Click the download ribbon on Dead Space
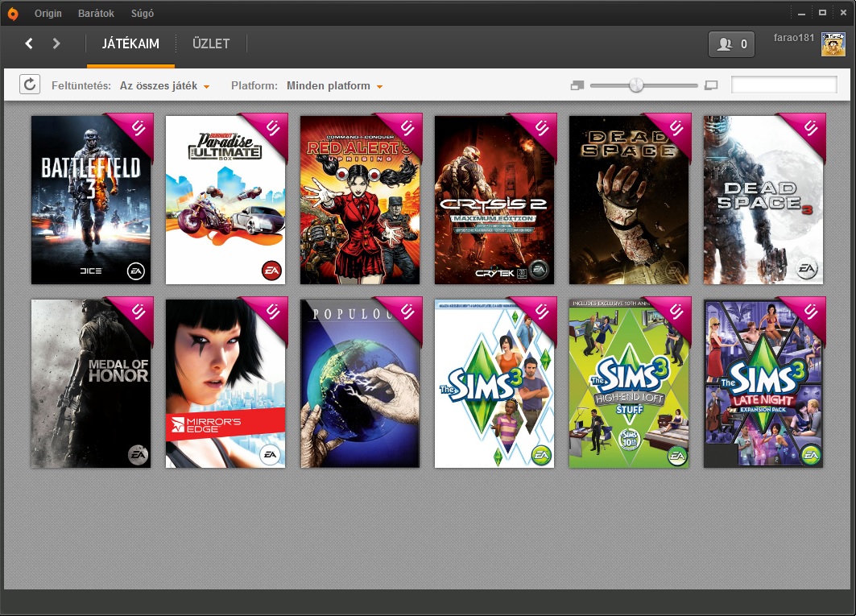 click(673, 131)
